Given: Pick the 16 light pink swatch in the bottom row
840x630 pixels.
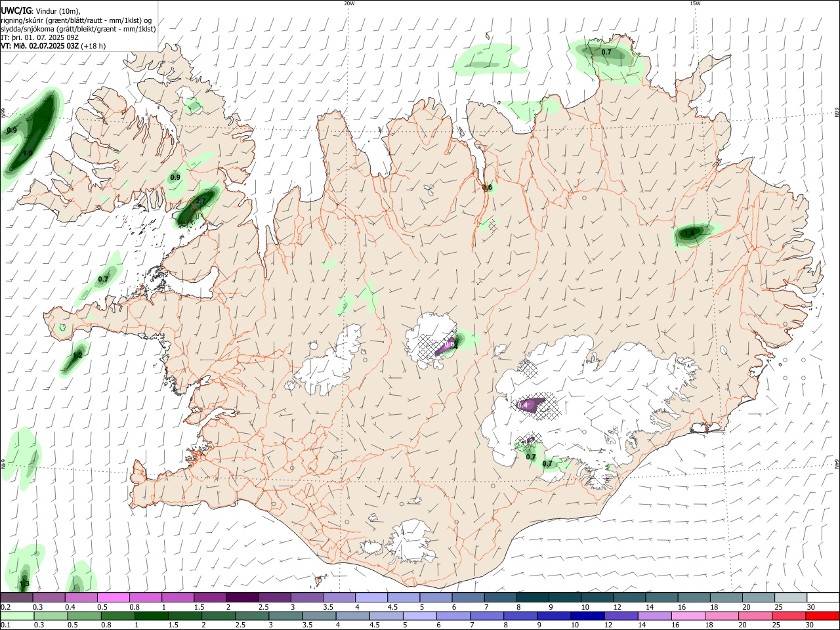Looking at the screenshot, I should (688, 616).
